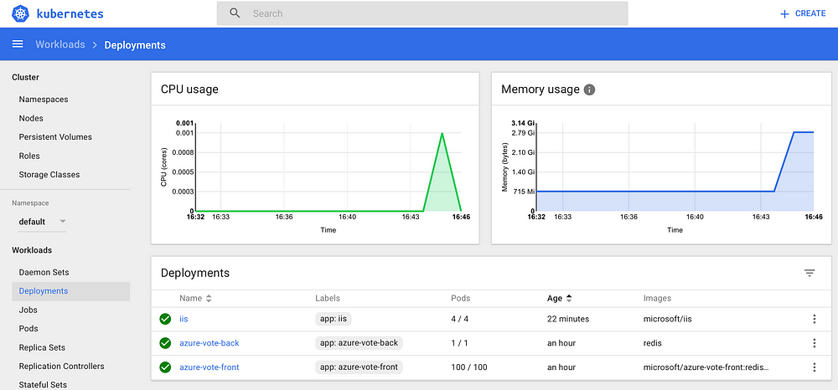Image resolution: width=838 pixels, height=390 pixels.
Task: Click the Memory usage info icon
Action: (x=589, y=90)
